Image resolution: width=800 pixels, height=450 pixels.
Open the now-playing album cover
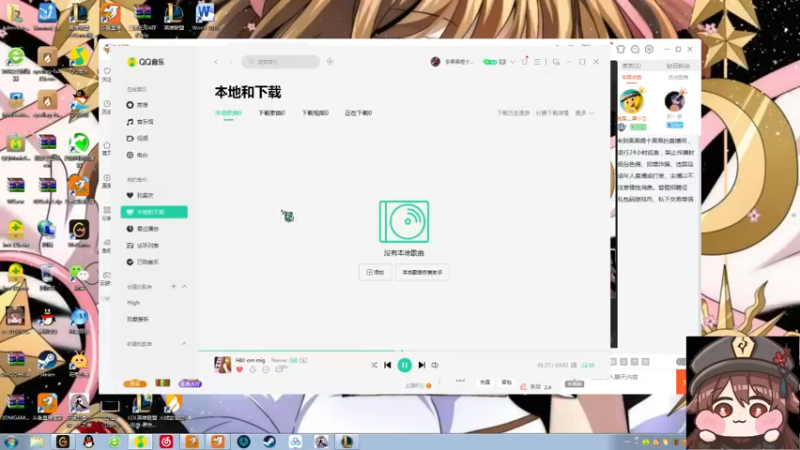222,365
